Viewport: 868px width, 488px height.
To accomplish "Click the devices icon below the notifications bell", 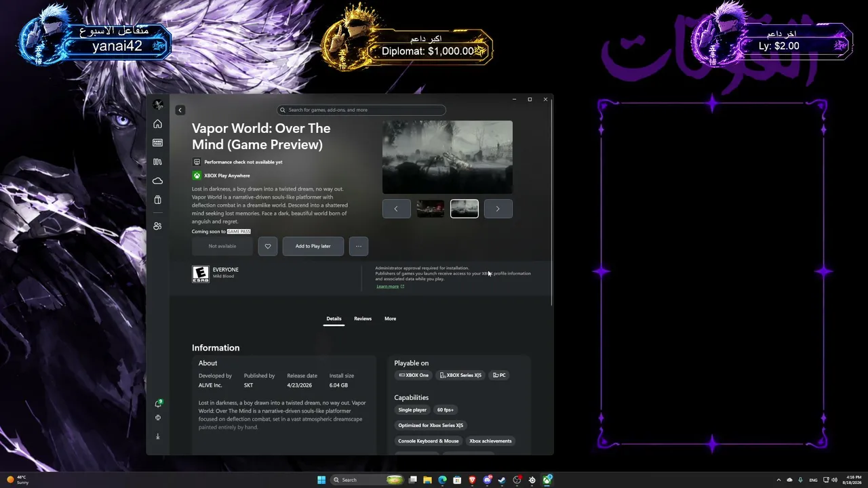I will point(158,418).
